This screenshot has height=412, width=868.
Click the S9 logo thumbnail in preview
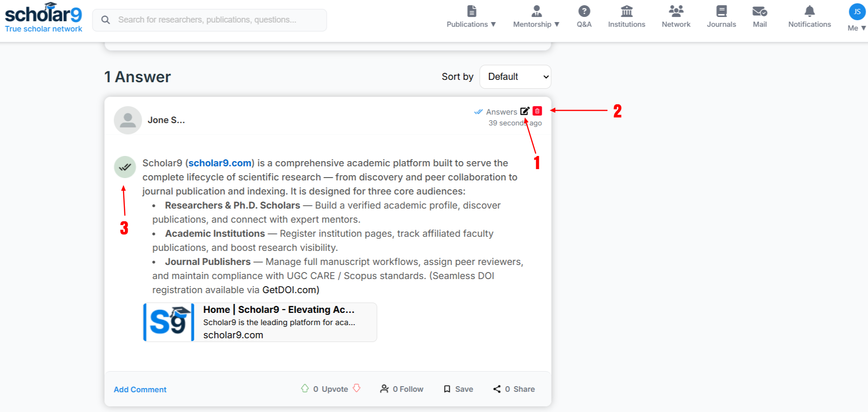tap(169, 322)
